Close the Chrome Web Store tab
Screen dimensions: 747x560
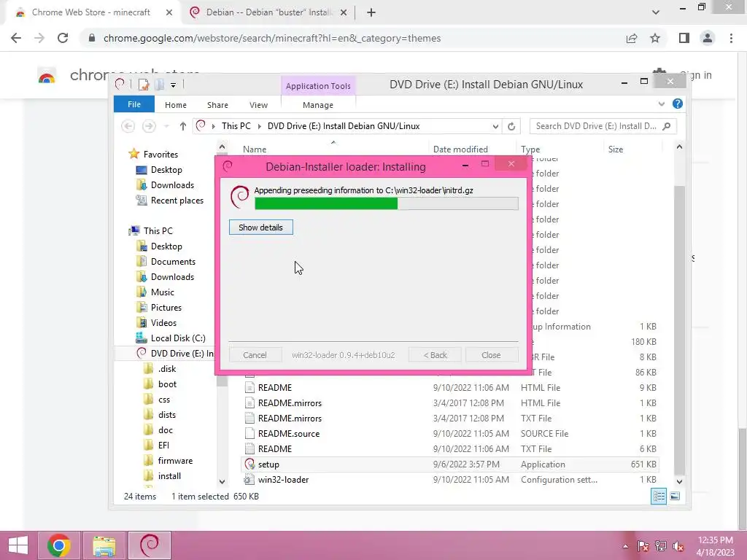click(x=169, y=12)
